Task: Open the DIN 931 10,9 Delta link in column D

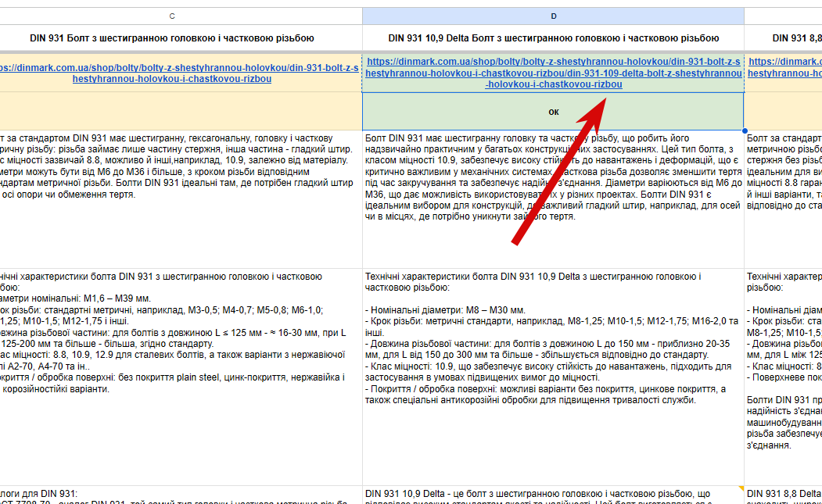Action: pyautogui.click(x=553, y=73)
